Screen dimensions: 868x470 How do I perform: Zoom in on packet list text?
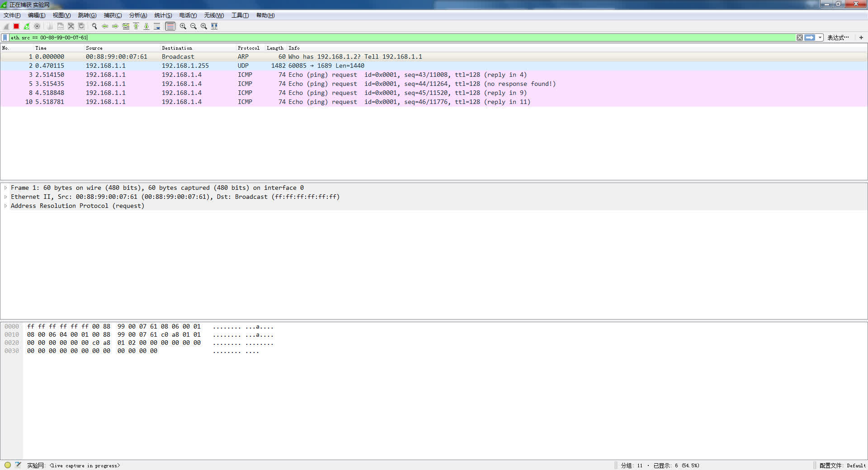(x=183, y=26)
